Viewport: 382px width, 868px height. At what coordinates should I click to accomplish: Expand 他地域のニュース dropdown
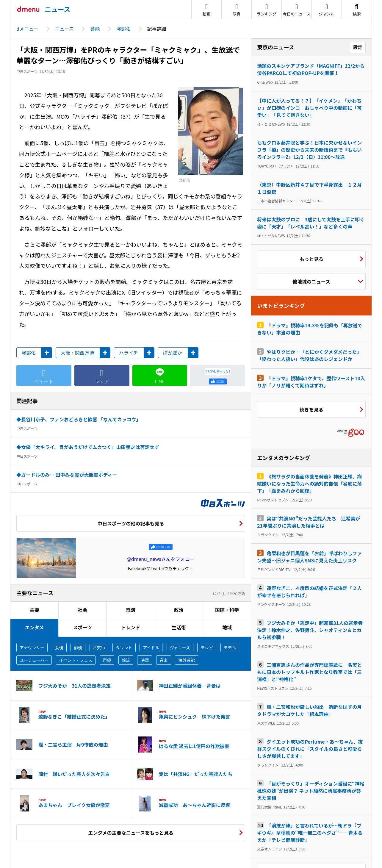[x=311, y=281]
